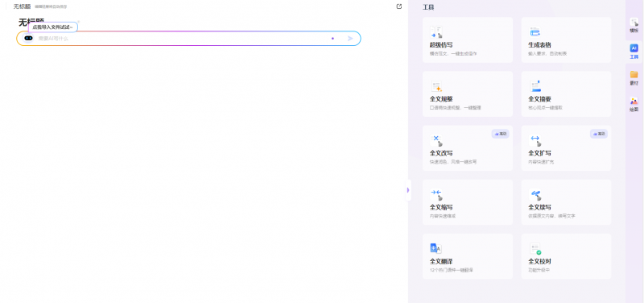Choose the 全文扩写 expand-writing tool

[x=566, y=148]
